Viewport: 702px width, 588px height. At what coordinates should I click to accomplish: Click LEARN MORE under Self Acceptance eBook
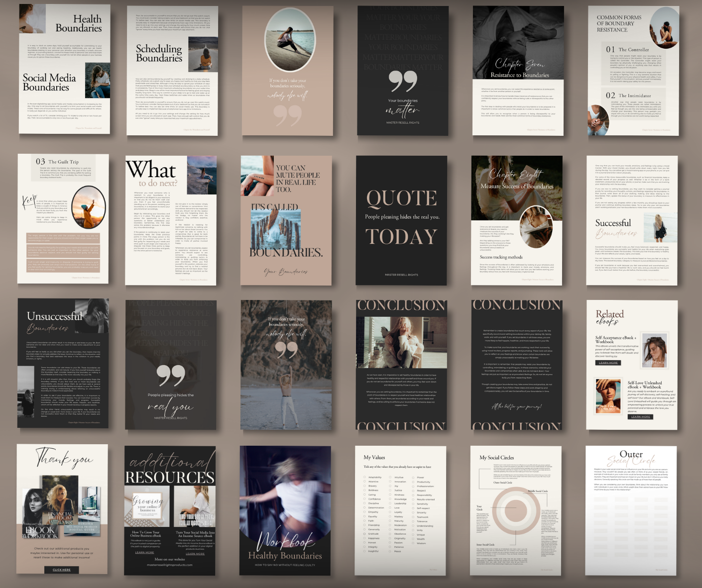(x=608, y=363)
